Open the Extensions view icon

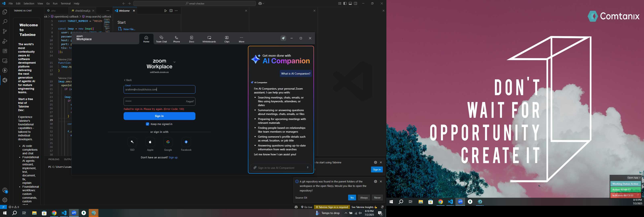5,51
